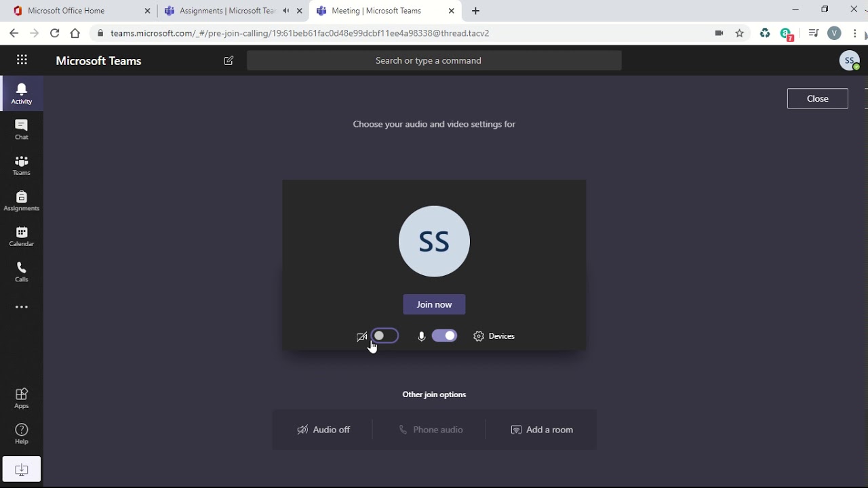Screen dimensions: 868x488
Task: Choose the Phone audio join option
Action: tap(431, 430)
